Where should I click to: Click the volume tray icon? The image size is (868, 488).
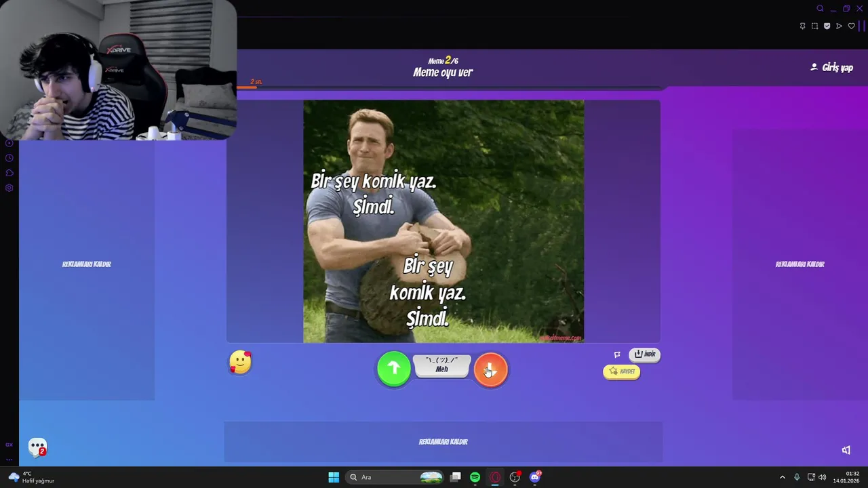coord(823,477)
